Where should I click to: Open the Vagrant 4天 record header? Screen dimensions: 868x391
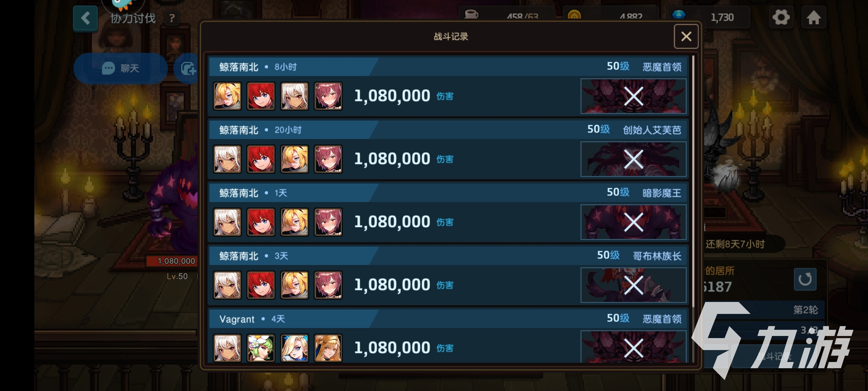coord(448,319)
